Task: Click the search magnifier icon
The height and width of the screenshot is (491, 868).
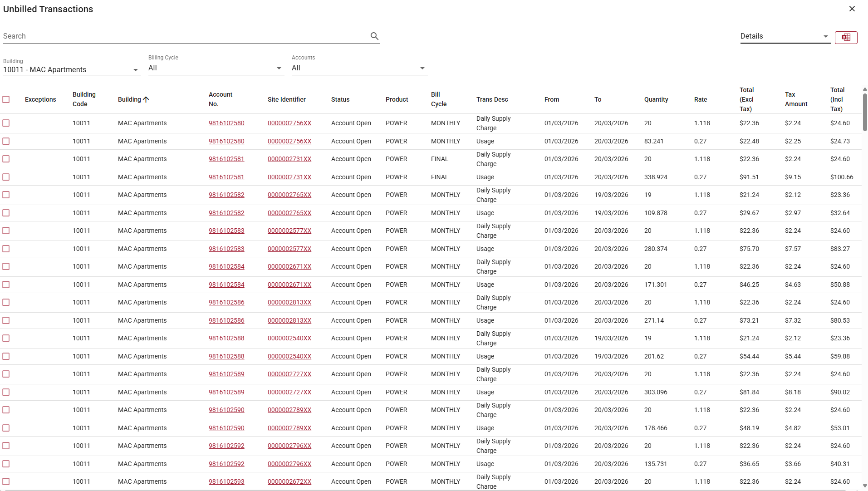Action: [374, 36]
